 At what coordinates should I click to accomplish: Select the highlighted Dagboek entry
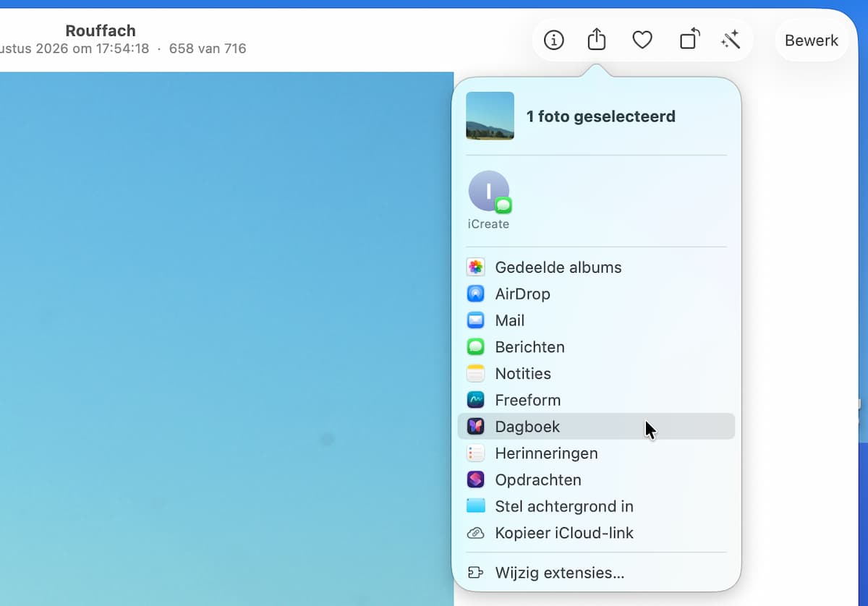click(596, 427)
